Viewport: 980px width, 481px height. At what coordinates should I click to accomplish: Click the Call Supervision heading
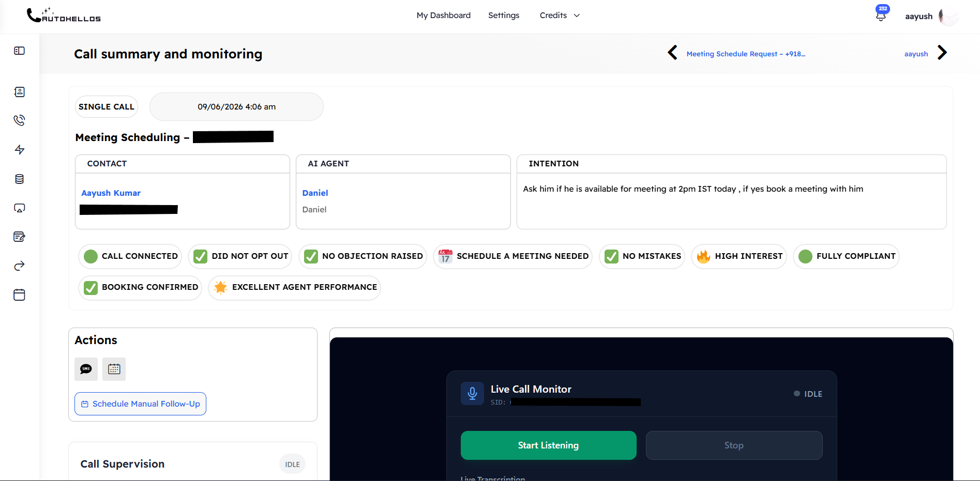[x=123, y=464]
